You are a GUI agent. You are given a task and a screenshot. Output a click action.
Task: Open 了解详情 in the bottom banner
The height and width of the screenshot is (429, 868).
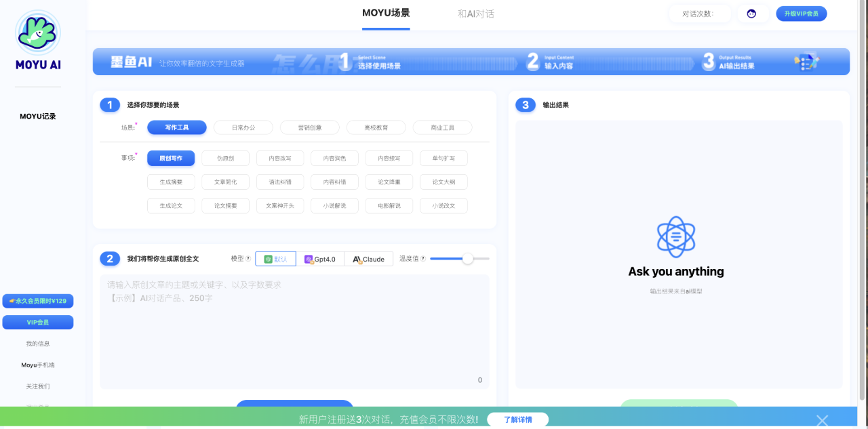[x=519, y=419]
